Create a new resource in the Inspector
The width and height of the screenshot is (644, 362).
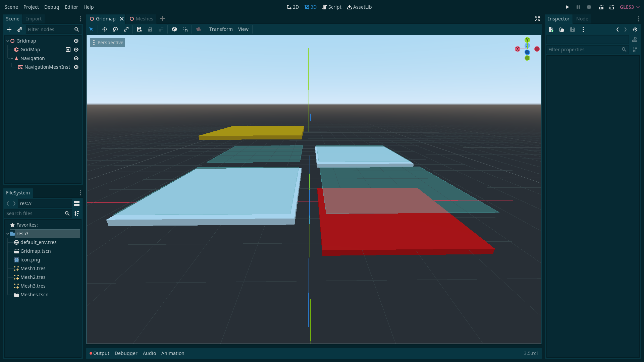(551, 29)
